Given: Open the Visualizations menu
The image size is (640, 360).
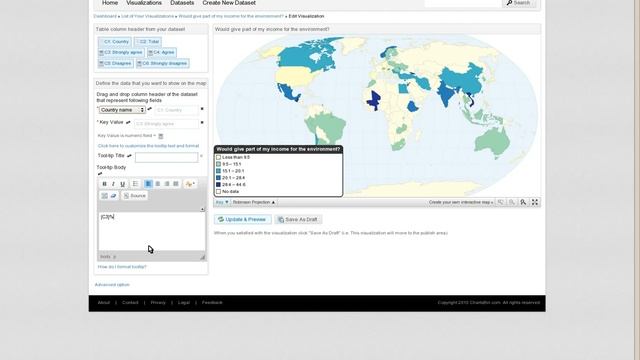Looking at the screenshot, I should point(144,3).
